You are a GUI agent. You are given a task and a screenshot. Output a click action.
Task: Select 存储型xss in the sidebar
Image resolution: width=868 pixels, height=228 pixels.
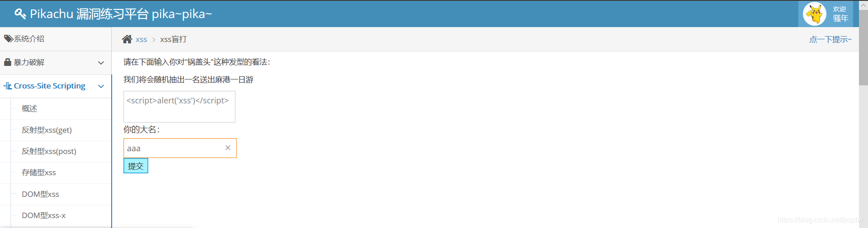[x=39, y=172]
